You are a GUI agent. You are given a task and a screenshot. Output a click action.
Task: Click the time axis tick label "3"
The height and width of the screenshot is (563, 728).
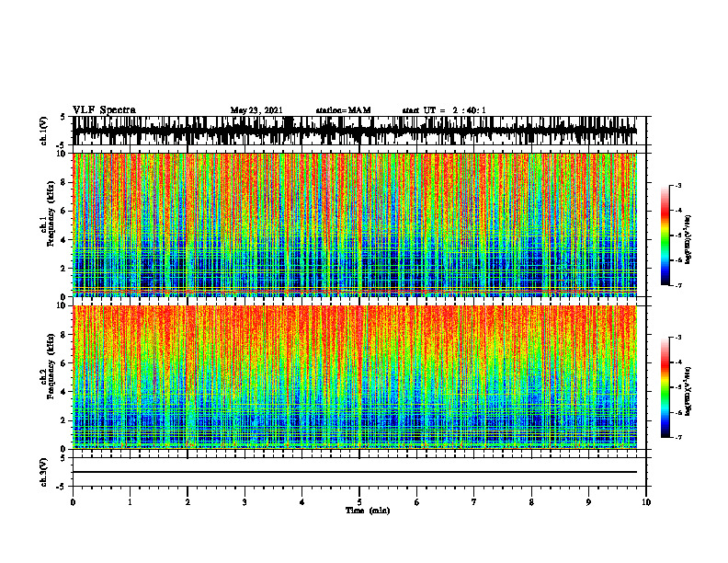245,502
